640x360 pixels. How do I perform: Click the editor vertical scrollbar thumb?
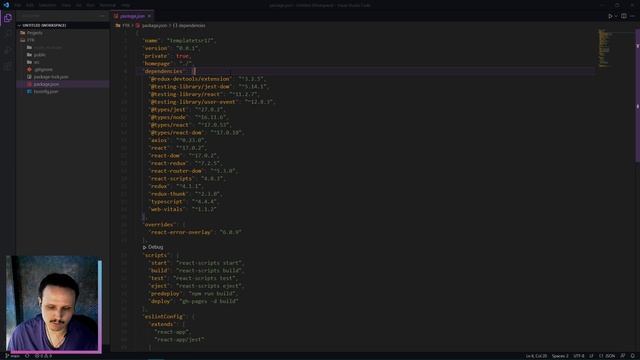(x=638, y=96)
